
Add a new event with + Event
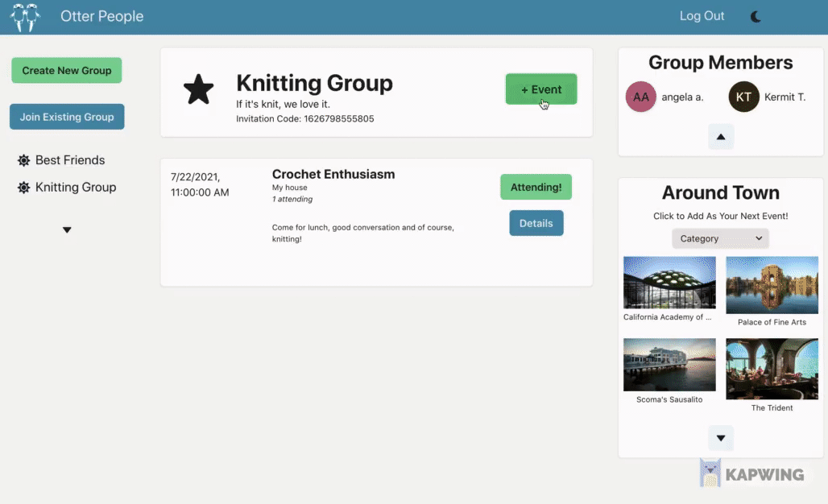point(541,89)
